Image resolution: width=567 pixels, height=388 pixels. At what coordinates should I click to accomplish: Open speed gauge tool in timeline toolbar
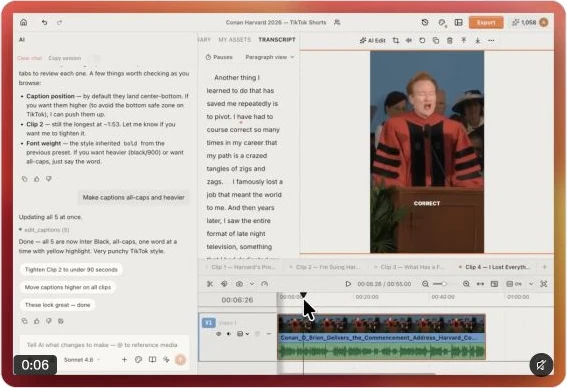(x=264, y=284)
